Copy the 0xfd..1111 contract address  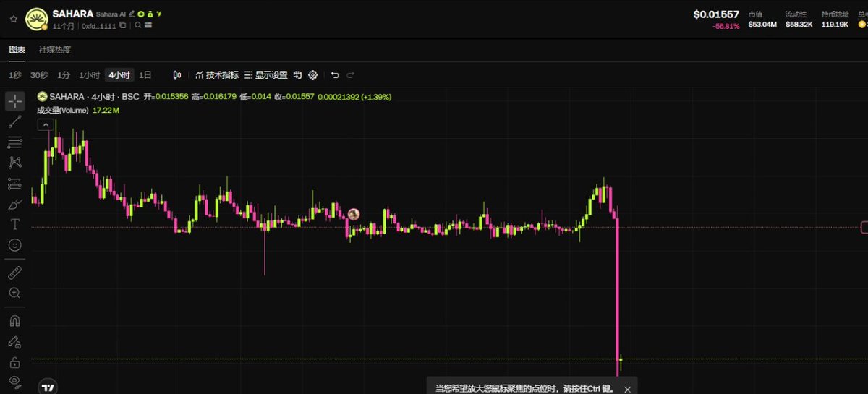[122, 25]
